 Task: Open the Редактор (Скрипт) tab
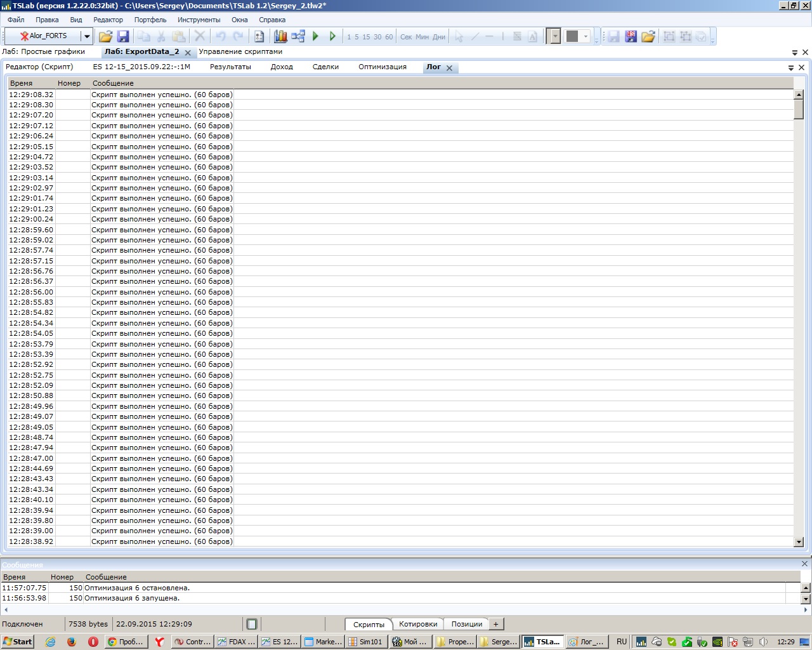click(39, 67)
